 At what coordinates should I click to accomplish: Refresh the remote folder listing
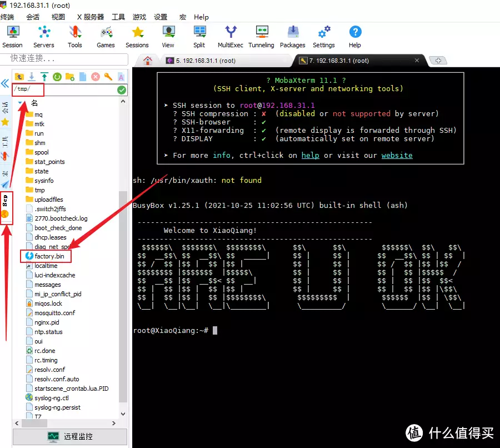pos(57,77)
